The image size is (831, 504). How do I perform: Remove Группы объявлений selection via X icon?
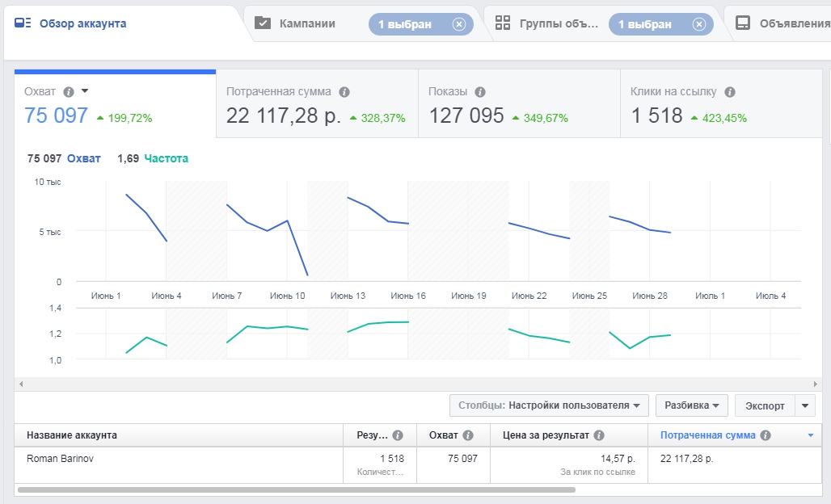(699, 24)
